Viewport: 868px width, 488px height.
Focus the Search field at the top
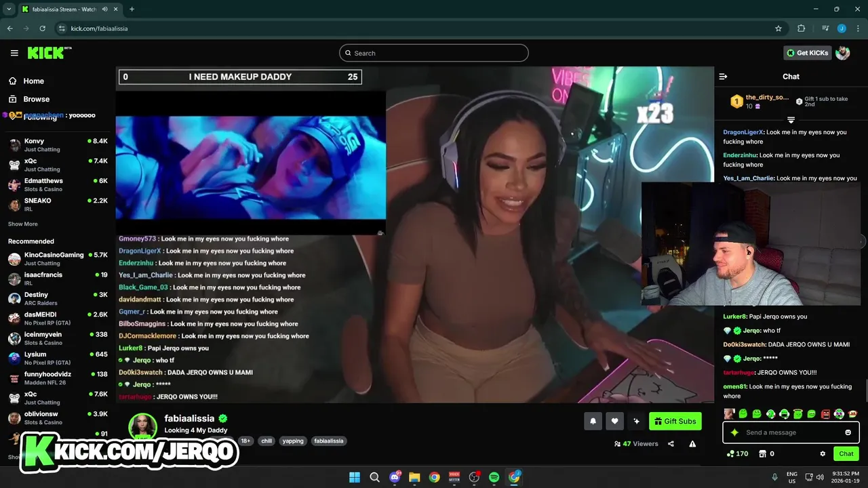pos(434,53)
